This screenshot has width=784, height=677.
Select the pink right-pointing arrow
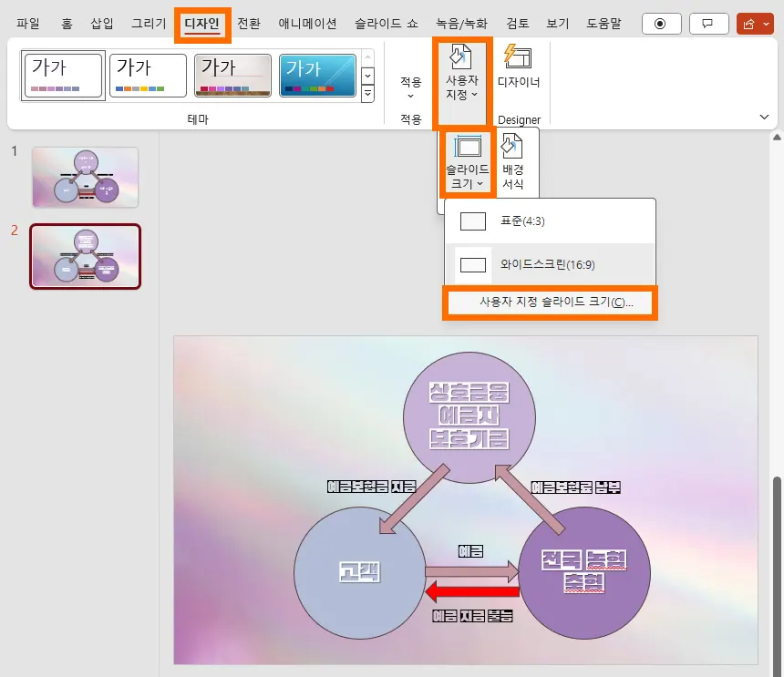(472, 571)
